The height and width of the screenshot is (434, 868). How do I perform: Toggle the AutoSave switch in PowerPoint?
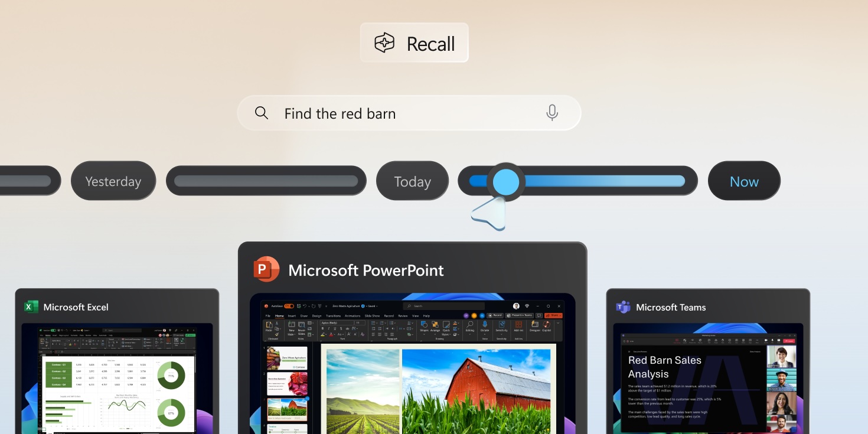click(289, 306)
